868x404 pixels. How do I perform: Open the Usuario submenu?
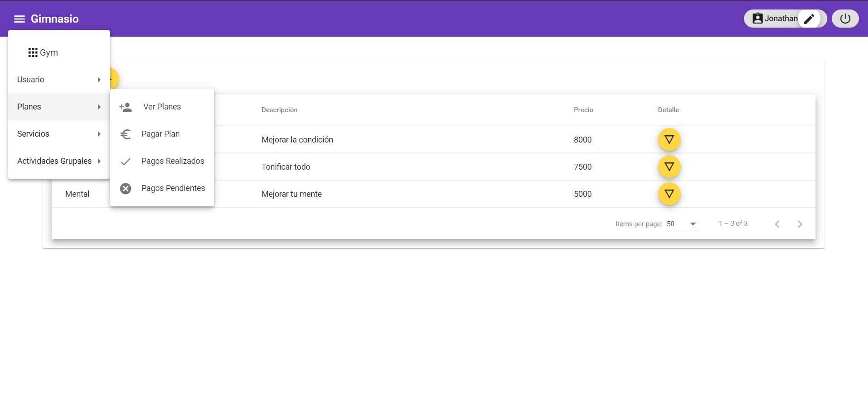point(59,80)
